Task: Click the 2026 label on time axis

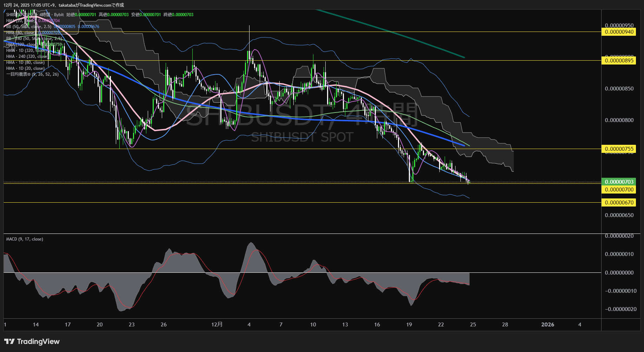Action: (547, 325)
